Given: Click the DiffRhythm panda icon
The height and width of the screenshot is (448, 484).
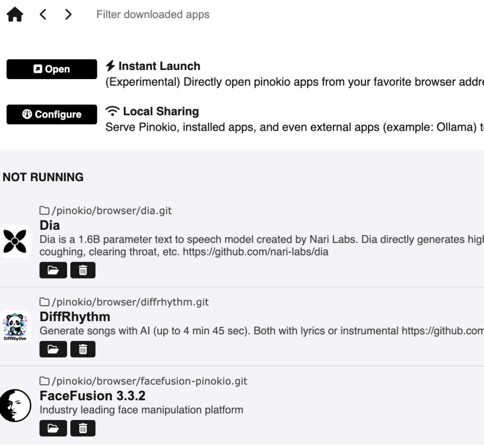Looking at the screenshot, I should tap(15, 326).
